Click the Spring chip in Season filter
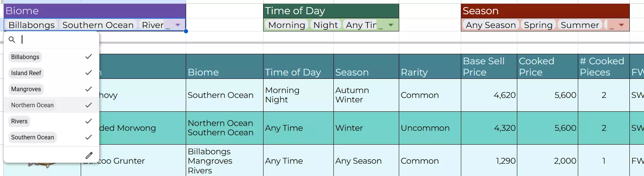 [538, 25]
